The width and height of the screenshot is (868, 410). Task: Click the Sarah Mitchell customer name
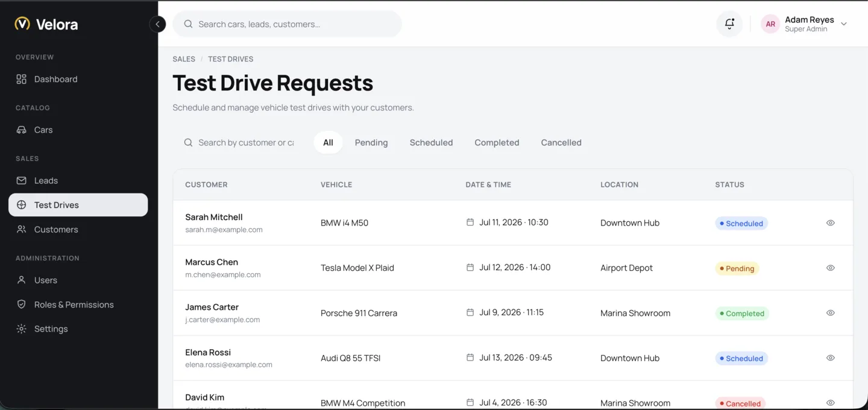click(214, 217)
